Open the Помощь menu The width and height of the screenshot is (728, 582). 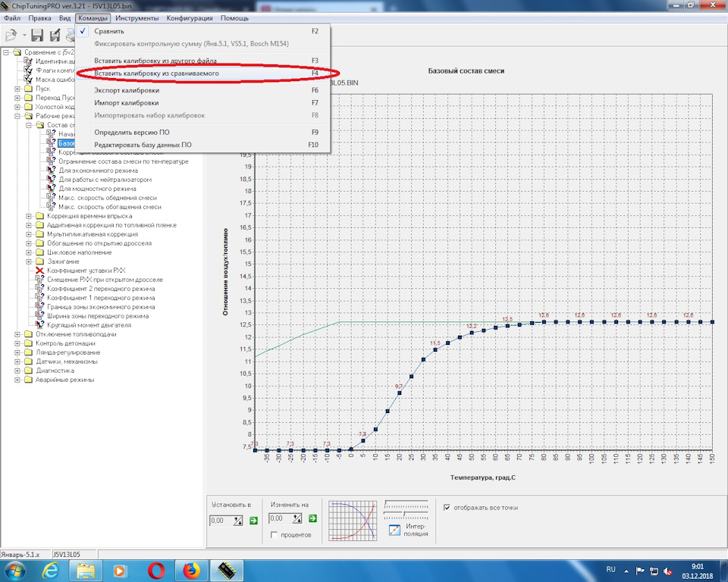234,18
